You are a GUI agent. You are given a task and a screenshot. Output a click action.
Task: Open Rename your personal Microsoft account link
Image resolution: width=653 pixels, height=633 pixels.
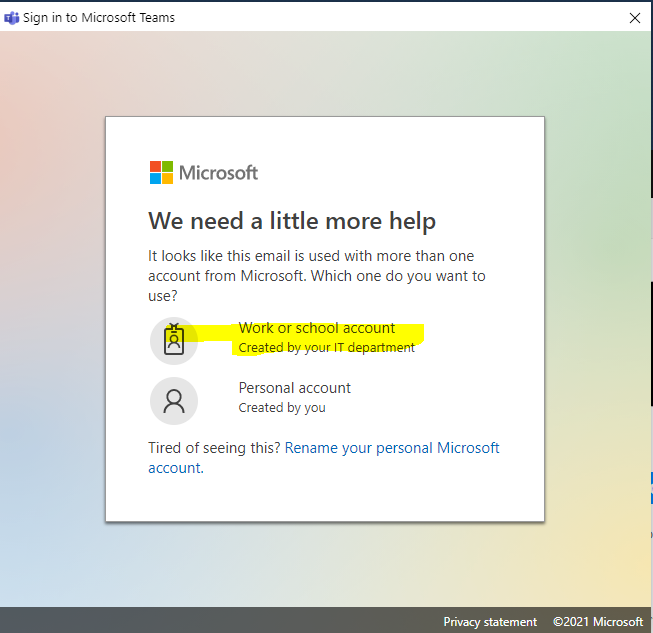[324, 458]
